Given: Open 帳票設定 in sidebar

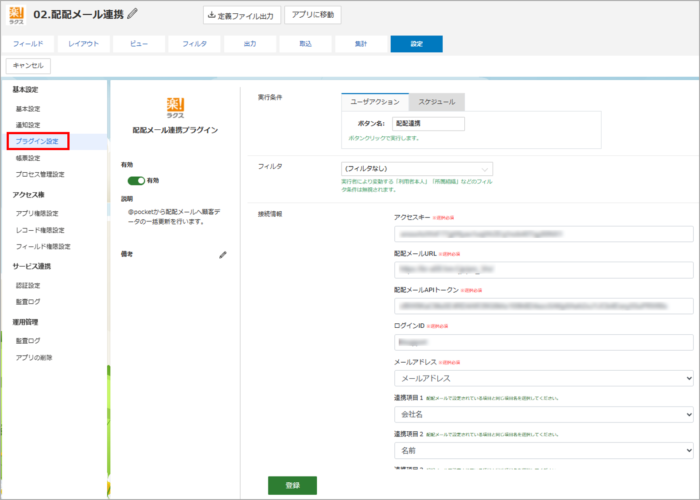Looking at the screenshot, I should coord(28,158).
